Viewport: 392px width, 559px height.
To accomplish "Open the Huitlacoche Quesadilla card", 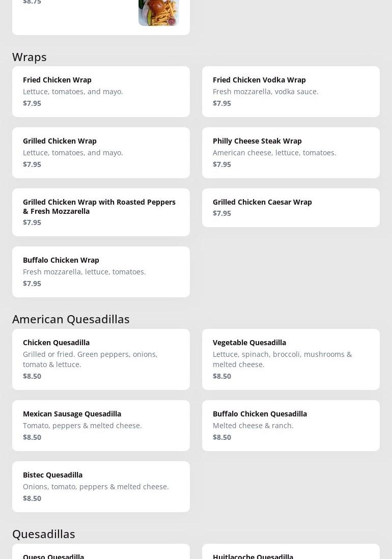I will pyautogui.click(x=291, y=554).
